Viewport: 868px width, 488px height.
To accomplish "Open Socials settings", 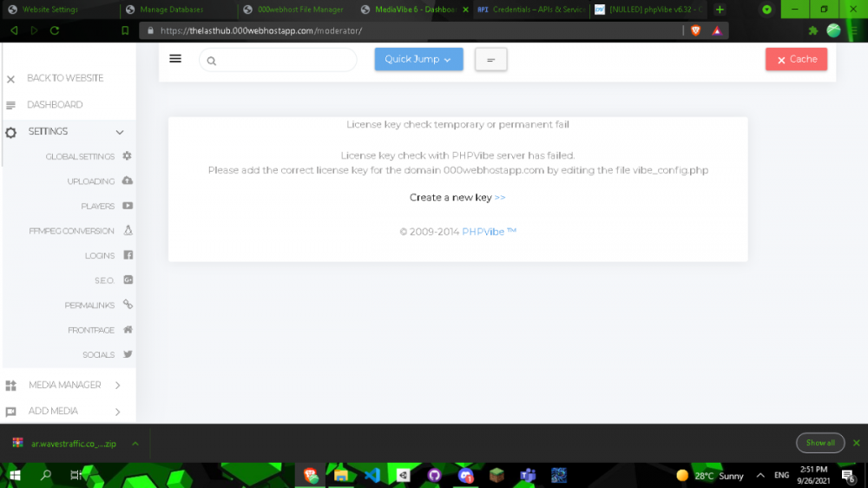I will coord(99,355).
